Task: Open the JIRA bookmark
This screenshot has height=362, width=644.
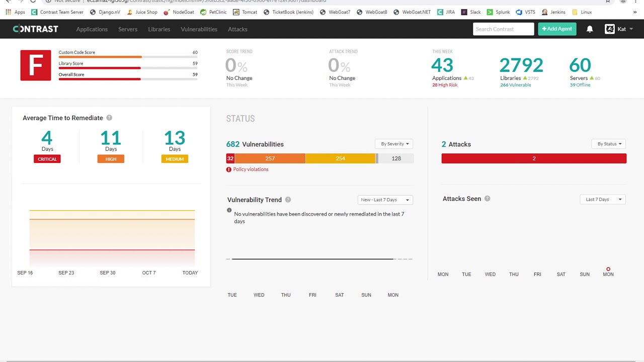Action: [x=446, y=12]
